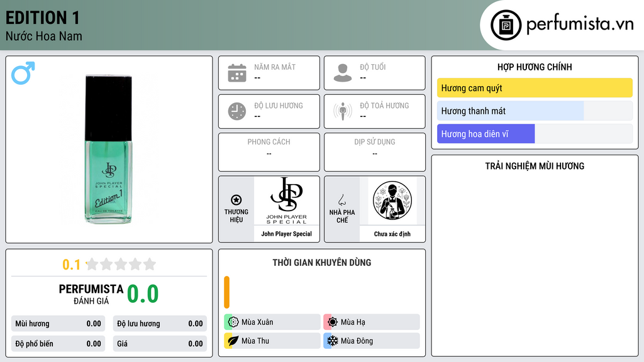
Task: Click the leaf icon beside Mùa Thu
Action: point(233,341)
